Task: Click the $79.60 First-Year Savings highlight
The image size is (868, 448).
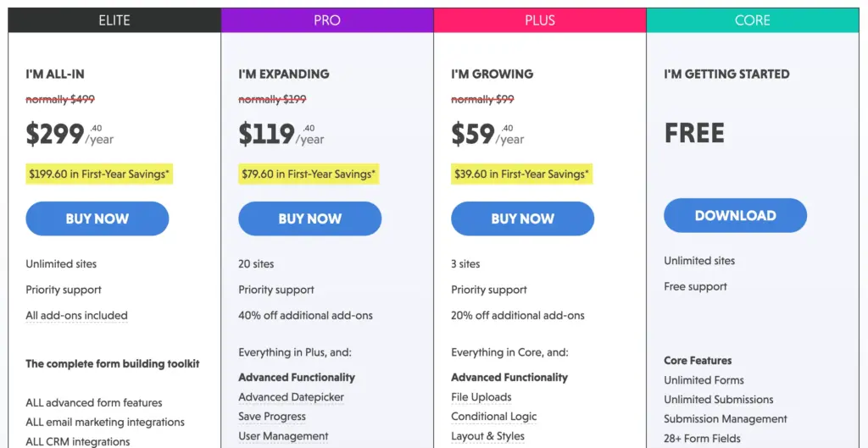Action: 309,174
